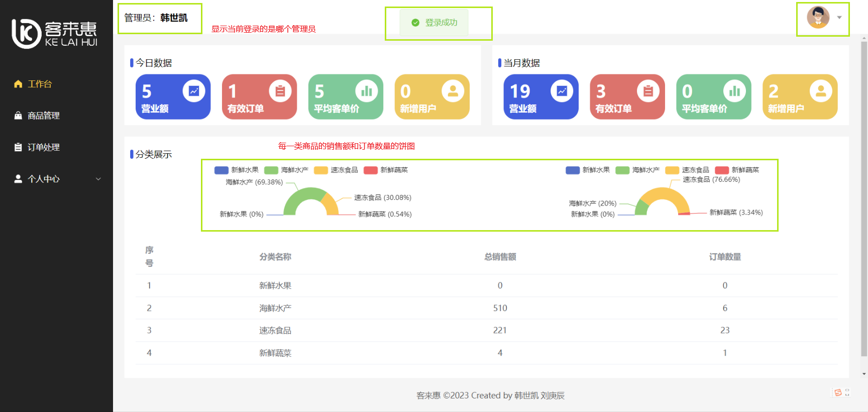The image size is (868, 412).
Task: Toggle 海鲜水产 legend in the right pie chart
Action: click(x=637, y=170)
